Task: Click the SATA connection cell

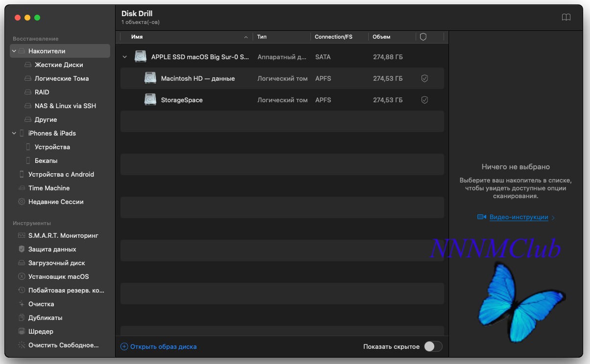Action: click(x=323, y=57)
